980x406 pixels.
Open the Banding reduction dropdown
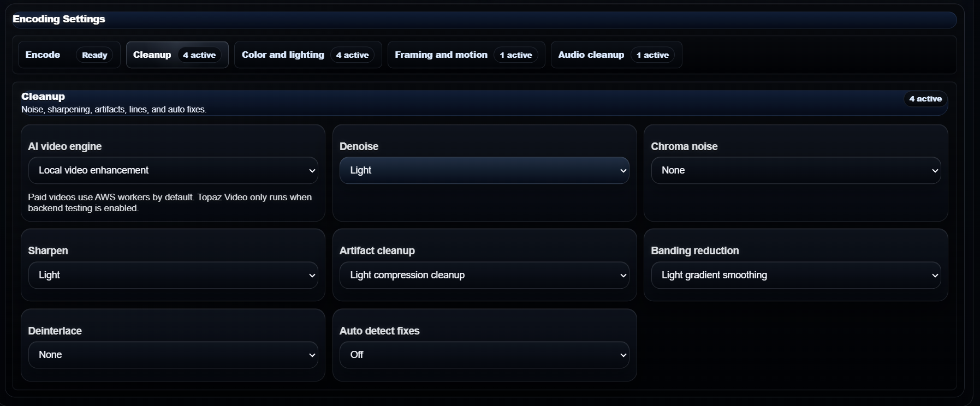tap(796, 275)
